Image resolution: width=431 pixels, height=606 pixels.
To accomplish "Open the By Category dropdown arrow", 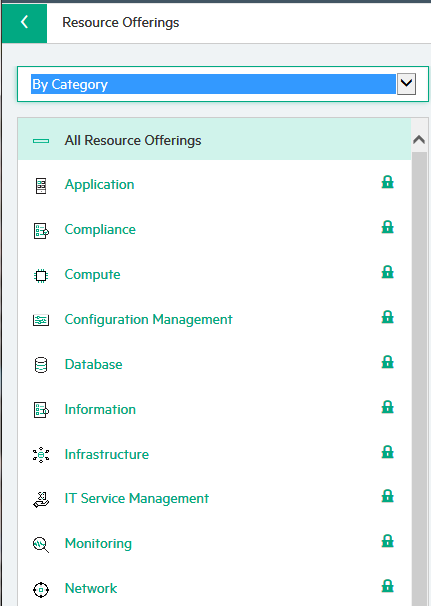I will (406, 84).
